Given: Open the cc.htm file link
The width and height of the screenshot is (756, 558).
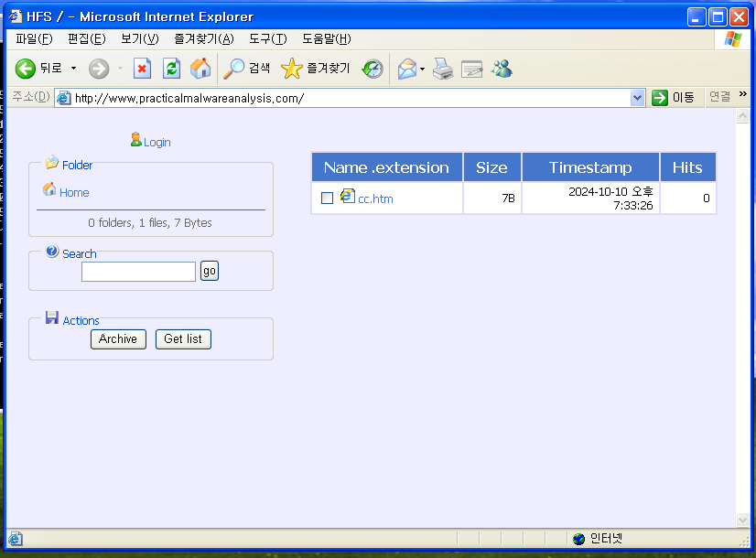Looking at the screenshot, I should pos(375,199).
